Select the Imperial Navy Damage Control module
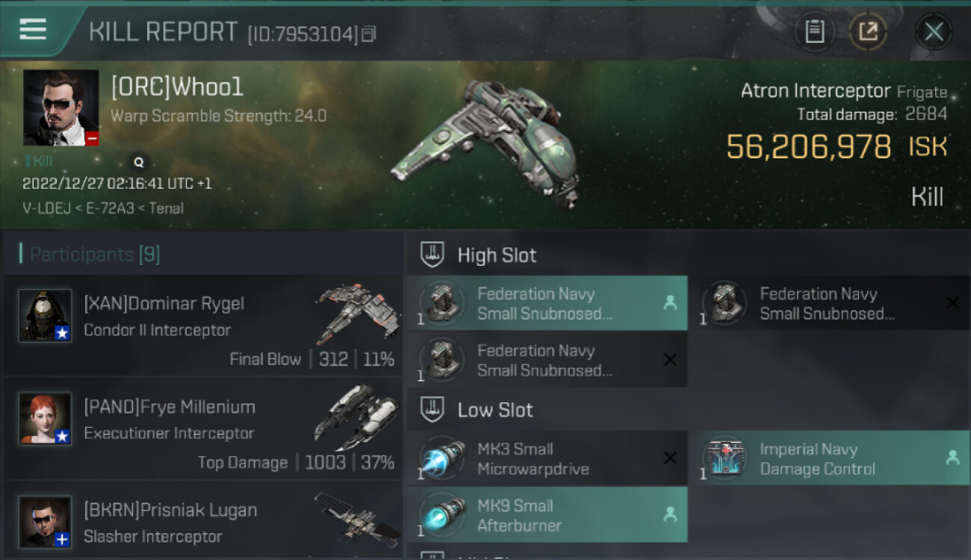The height and width of the screenshot is (560, 971). 829,458
